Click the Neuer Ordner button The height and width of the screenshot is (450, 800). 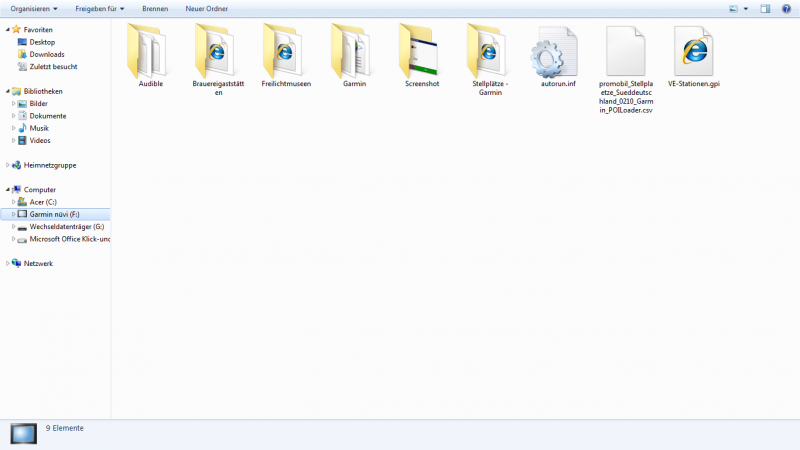206,8
